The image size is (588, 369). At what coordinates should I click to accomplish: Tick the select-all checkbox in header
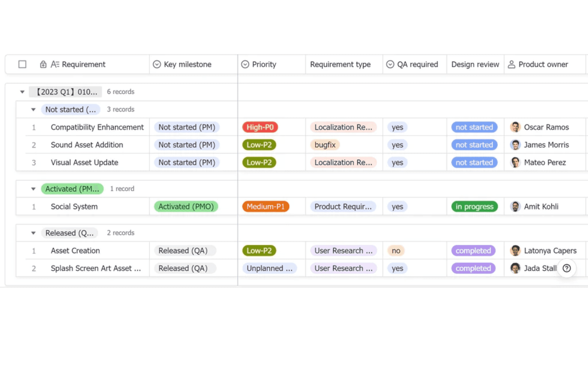tap(22, 64)
